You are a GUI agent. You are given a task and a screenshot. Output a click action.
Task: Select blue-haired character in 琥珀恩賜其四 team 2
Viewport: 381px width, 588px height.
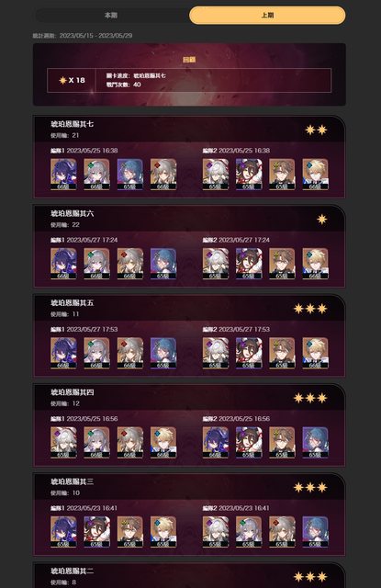[316, 442]
